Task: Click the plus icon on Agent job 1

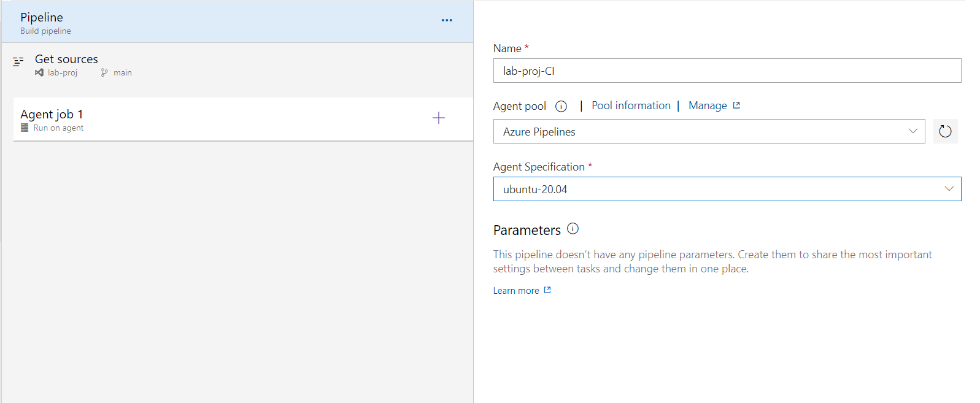Action: pos(438,118)
